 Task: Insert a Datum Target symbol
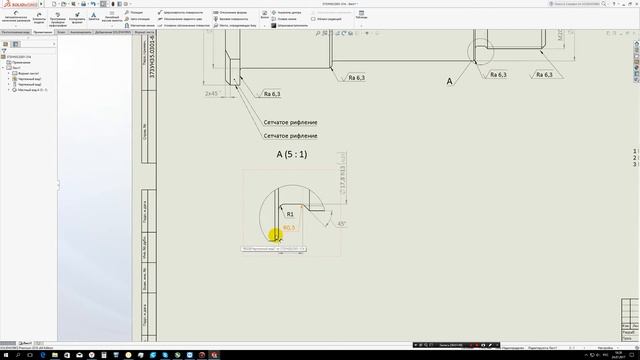pos(235,25)
